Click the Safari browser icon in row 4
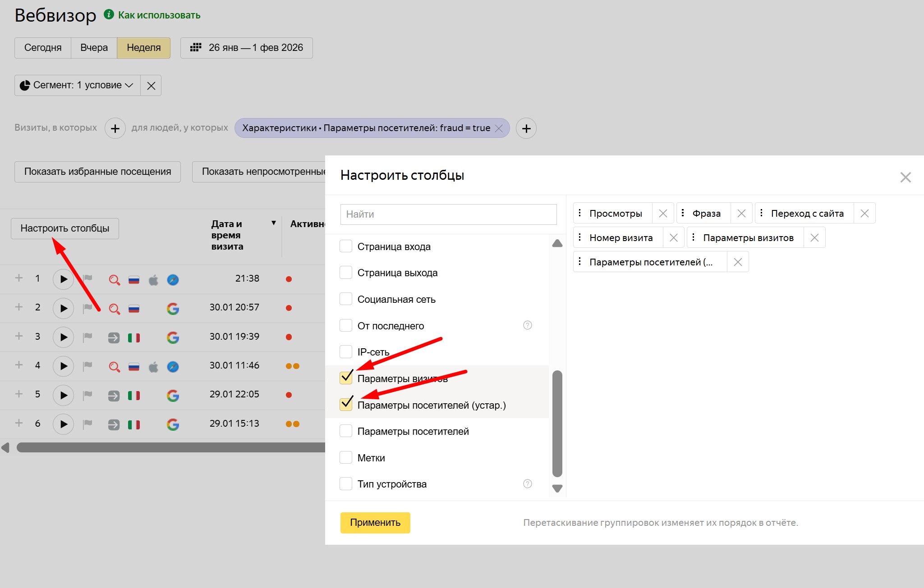The height and width of the screenshot is (588, 924). coord(173,367)
